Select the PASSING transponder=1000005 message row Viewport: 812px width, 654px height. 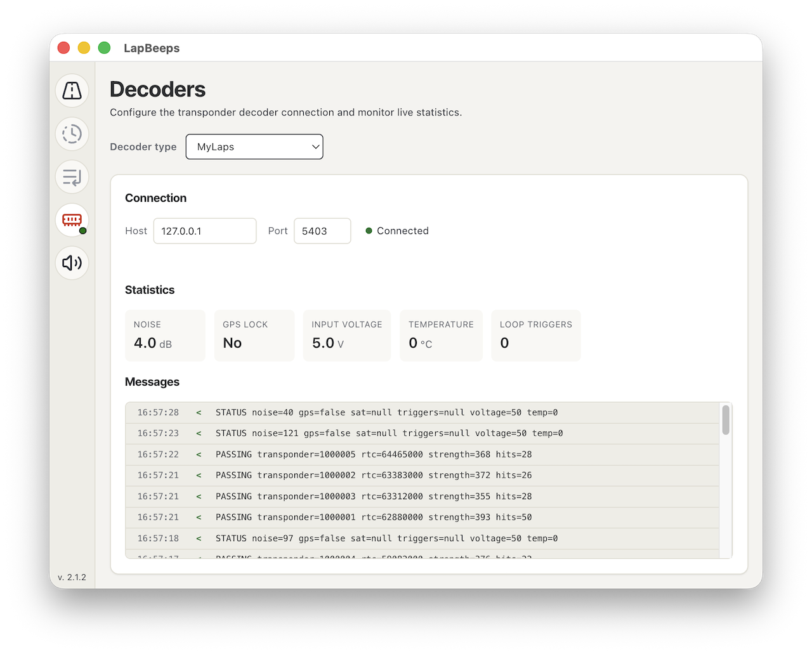[422, 455]
